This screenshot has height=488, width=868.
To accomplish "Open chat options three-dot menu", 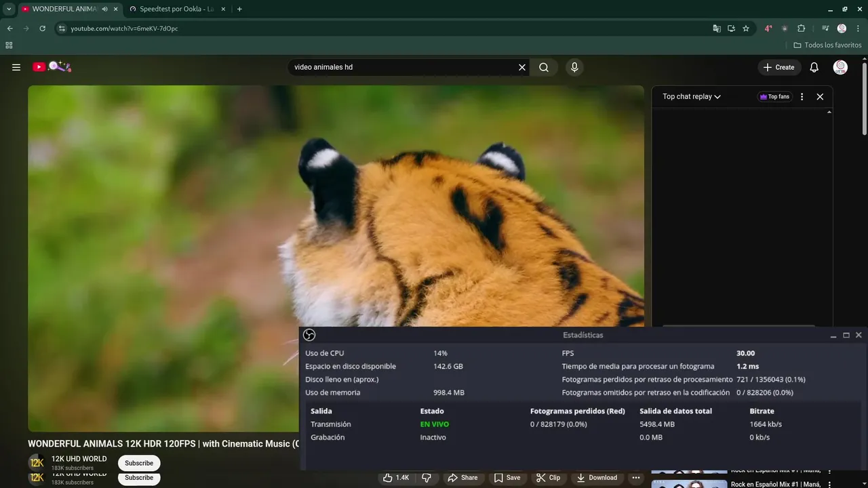I will point(802,97).
